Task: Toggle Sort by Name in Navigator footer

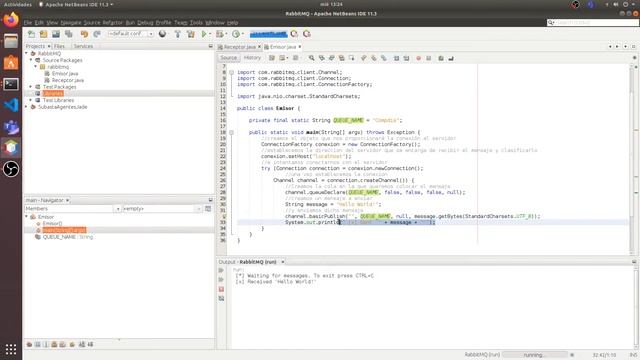Action: [x=82, y=344]
